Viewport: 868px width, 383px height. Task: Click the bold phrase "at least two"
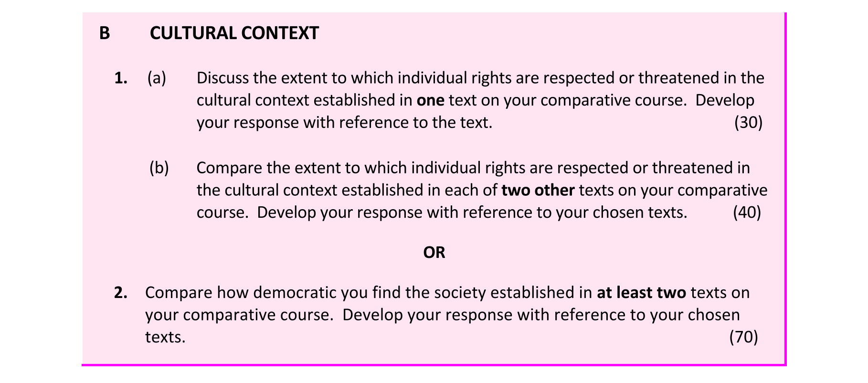click(x=641, y=292)
